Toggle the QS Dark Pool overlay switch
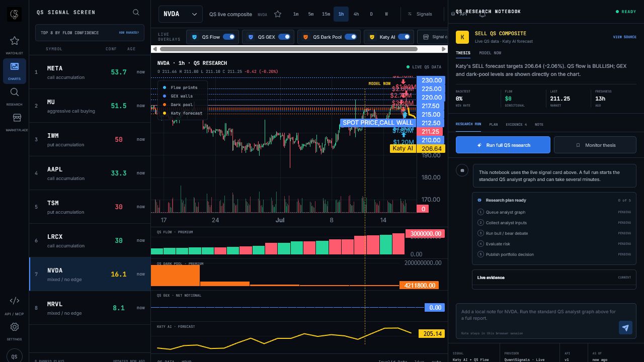 coord(351,37)
